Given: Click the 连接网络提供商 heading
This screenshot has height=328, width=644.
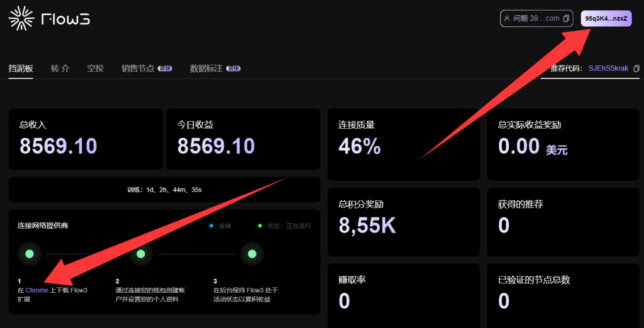Looking at the screenshot, I should (x=43, y=226).
